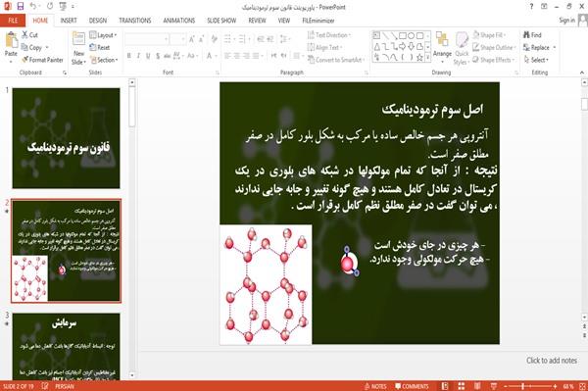The image size is (588, 391).
Task: Click the spell check icon in the status bar
Action: 45,386
